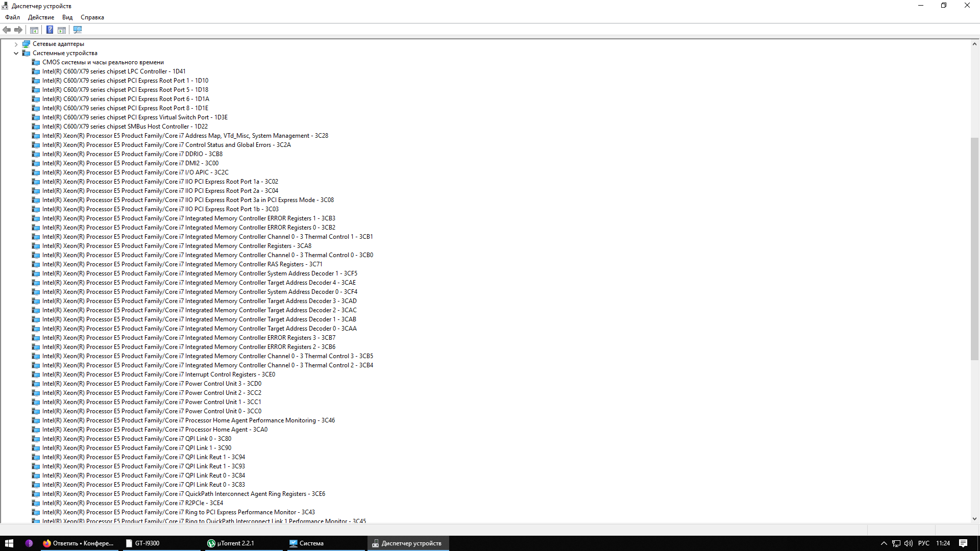Click the Forward arrow toolbar button
Image resolution: width=980 pixels, height=551 pixels.
(18, 30)
